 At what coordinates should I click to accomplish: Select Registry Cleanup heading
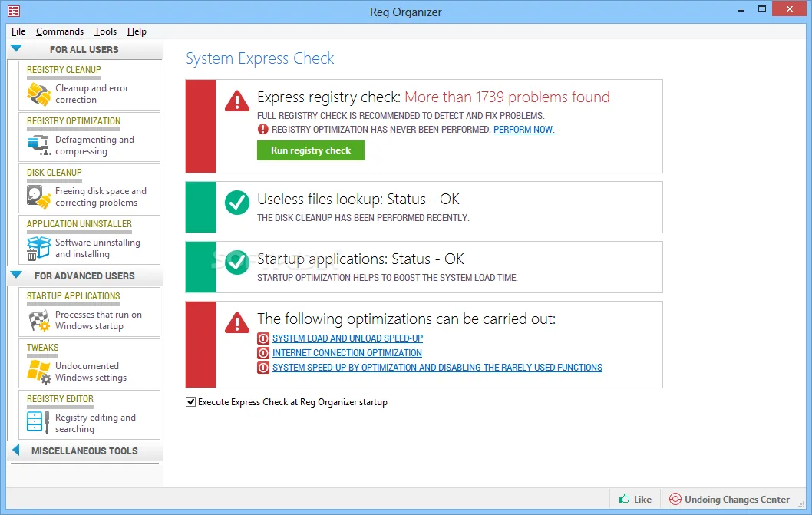tap(64, 69)
